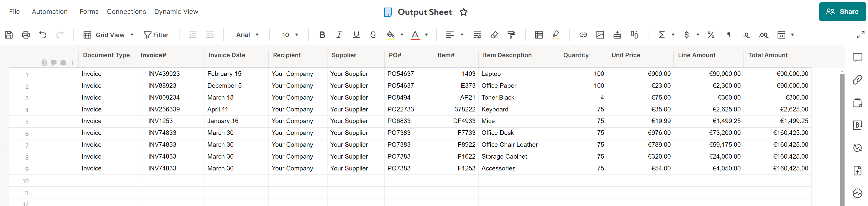Undo the last action
The image size is (868, 206).
pyautogui.click(x=43, y=35)
